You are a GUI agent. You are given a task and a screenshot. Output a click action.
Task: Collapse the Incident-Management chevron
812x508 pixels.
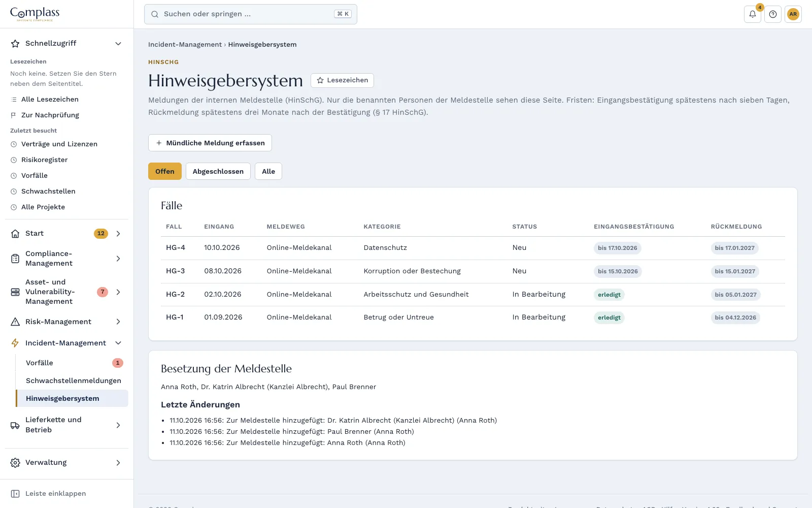tap(118, 343)
